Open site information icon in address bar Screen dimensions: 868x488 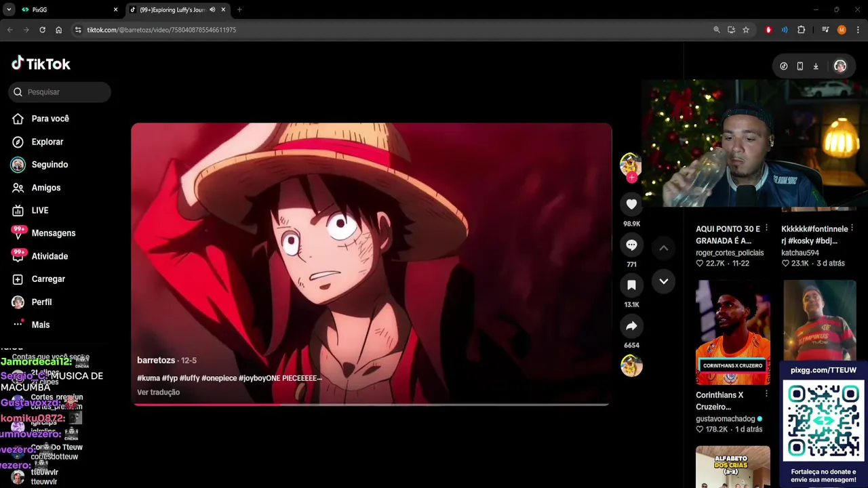(x=78, y=30)
